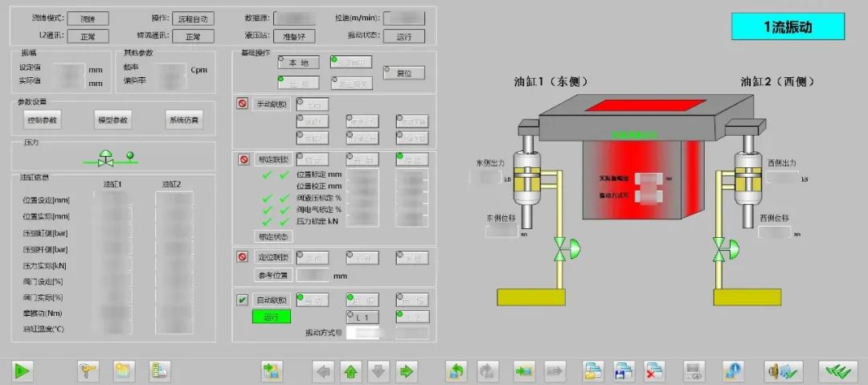Image resolution: width=868 pixels, height=385 pixels.
Task: Click the green double-checkmark icon at far right
Action: coord(837,371)
